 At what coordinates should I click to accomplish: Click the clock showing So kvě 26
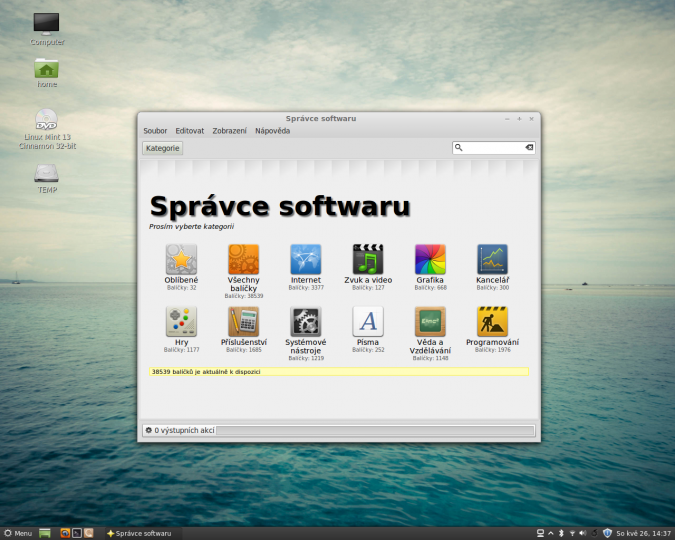tap(644, 534)
